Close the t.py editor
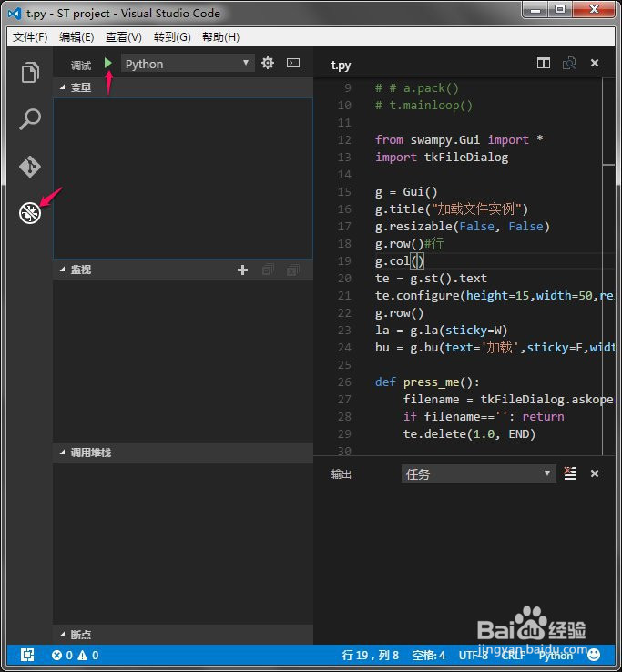 (595, 63)
